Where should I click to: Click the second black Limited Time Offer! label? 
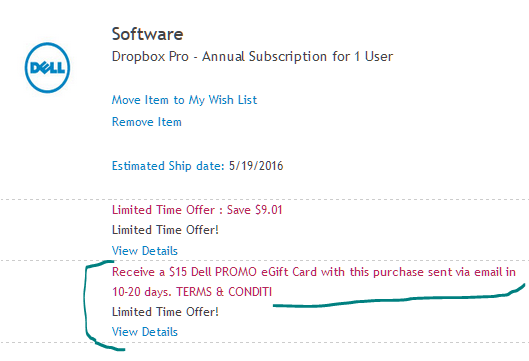[x=165, y=312]
